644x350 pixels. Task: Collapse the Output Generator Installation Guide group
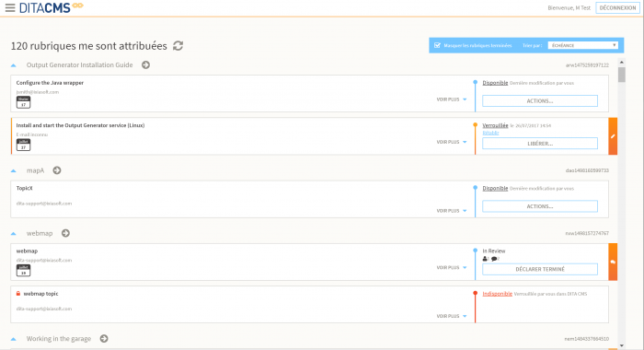14,65
